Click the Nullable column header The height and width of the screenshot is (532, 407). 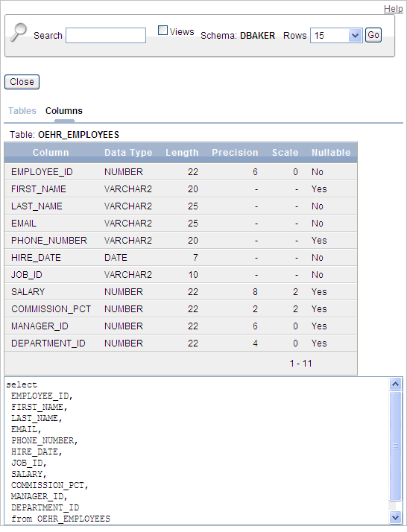[331, 153]
